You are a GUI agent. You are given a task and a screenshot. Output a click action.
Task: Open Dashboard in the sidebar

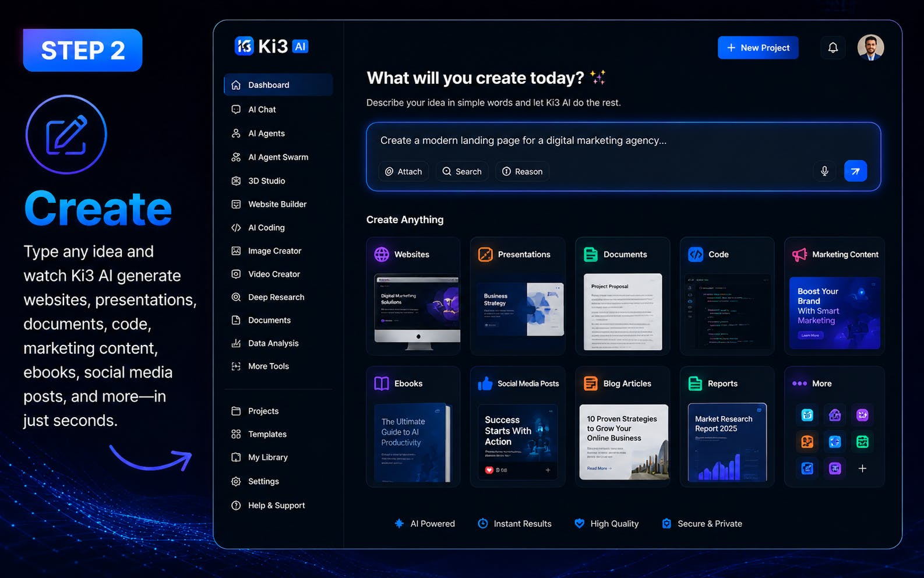pos(278,85)
